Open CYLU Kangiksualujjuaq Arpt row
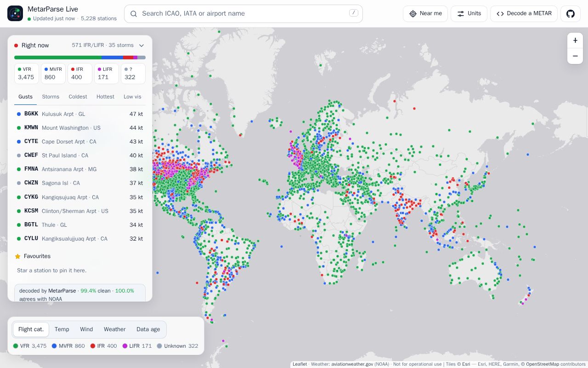 pos(80,239)
